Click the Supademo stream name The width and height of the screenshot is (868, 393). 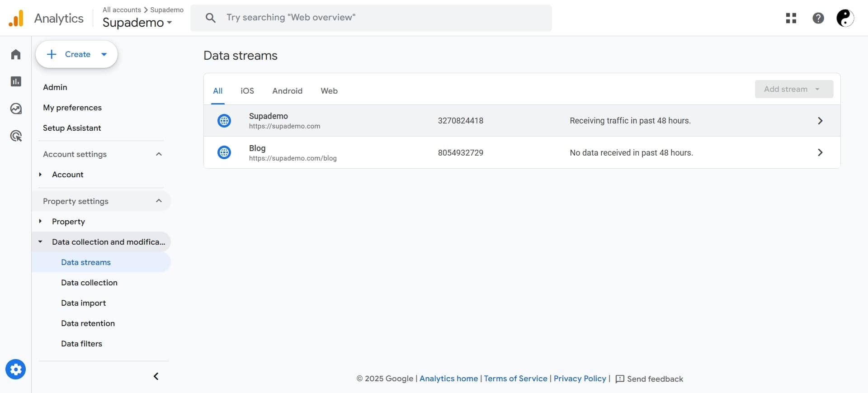pyautogui.click(x=269, y=116)
